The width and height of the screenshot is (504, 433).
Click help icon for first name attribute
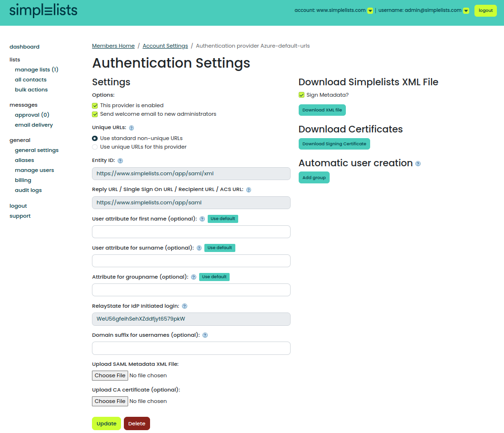click(202, 219)
